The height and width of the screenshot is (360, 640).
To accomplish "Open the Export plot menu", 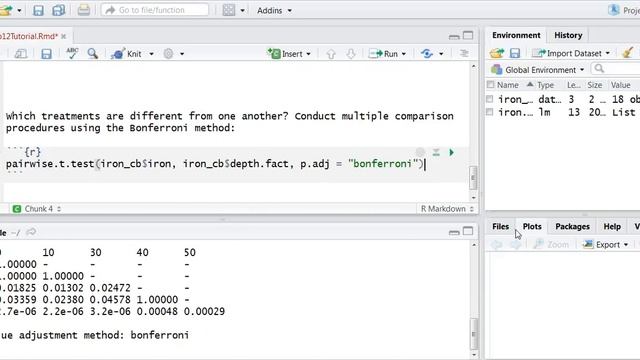I will pyautogui.click(x=606, y=244).
